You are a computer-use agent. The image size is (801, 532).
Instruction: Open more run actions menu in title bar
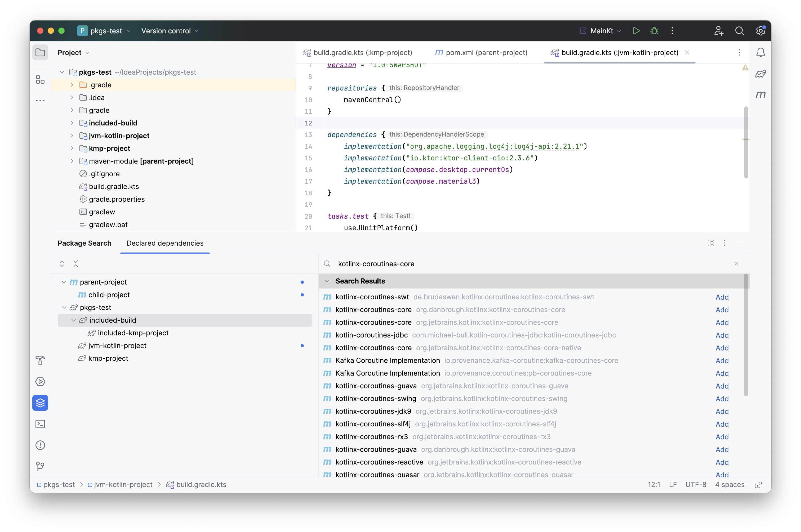672,31
